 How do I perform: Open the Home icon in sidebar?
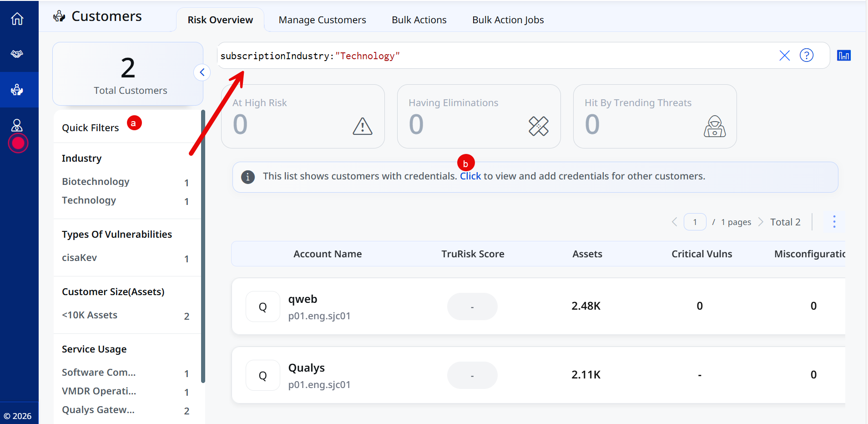tap(17, 19)
